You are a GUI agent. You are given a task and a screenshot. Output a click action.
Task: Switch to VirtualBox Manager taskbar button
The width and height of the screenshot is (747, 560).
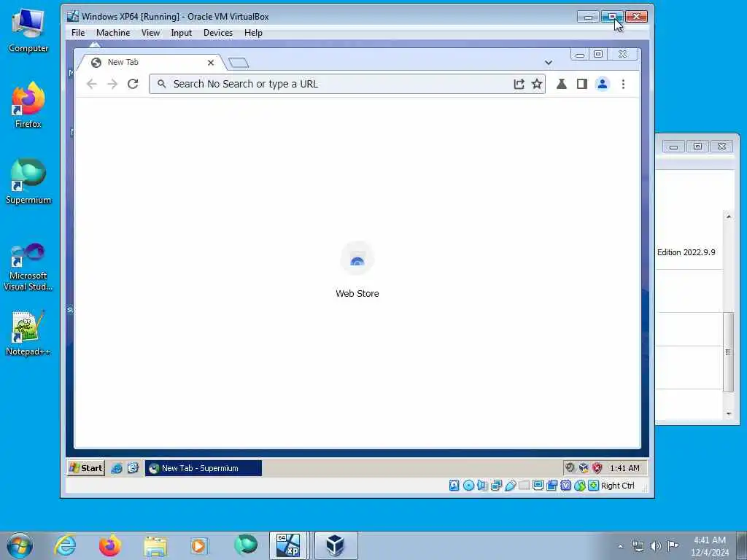tap(336, 545)
